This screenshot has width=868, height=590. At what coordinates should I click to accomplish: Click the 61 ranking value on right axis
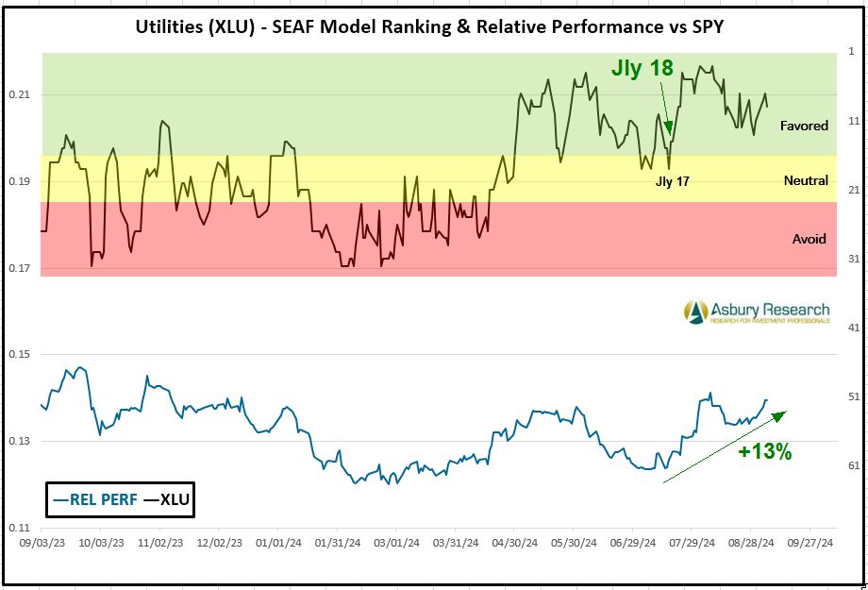coord(852,465)
